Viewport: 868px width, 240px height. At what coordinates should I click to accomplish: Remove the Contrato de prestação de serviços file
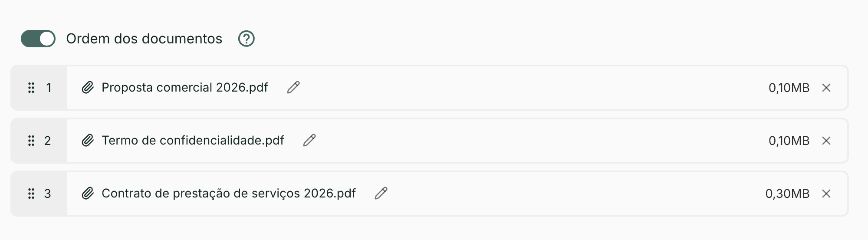[826, 194]
